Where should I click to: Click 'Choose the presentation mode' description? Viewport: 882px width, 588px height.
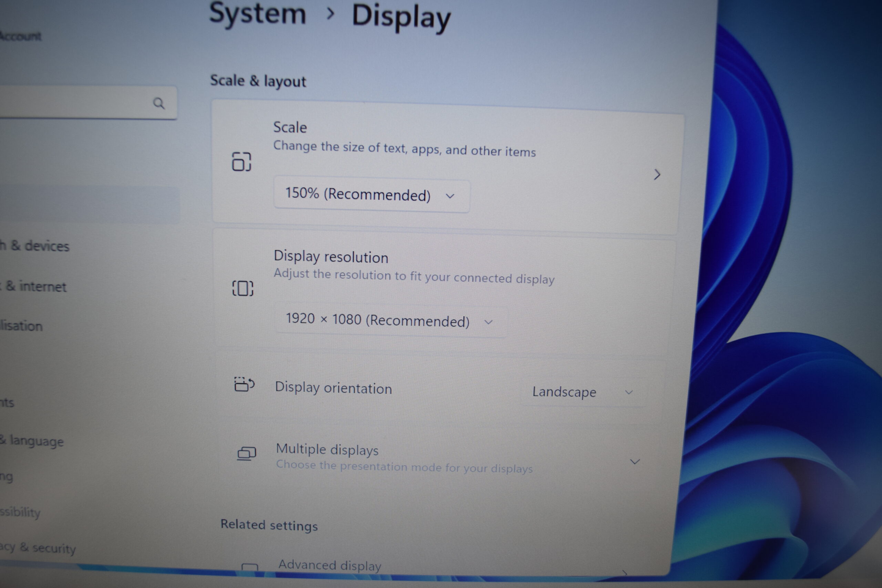coord(404,467)
